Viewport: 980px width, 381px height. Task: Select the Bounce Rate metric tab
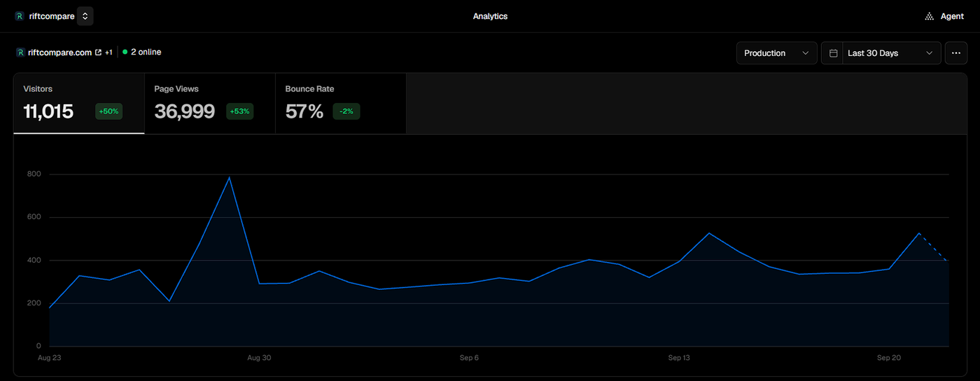(x=341, y=103)
